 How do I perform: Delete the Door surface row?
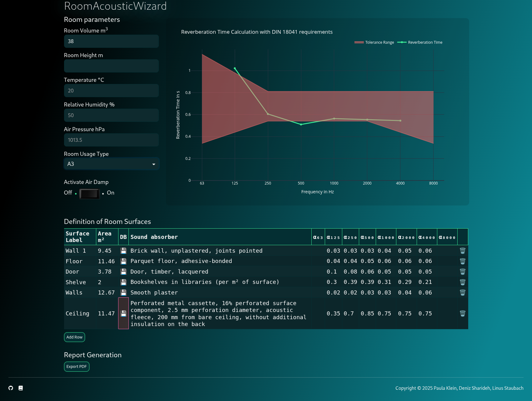(463, 272)
